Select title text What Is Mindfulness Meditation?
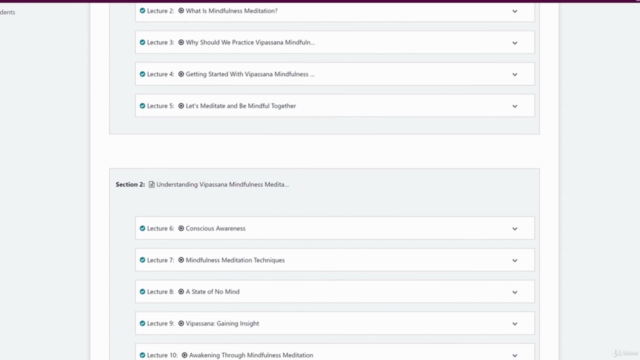Image resolution: width=640 pixels, height=360 pixels. (231, 11)
